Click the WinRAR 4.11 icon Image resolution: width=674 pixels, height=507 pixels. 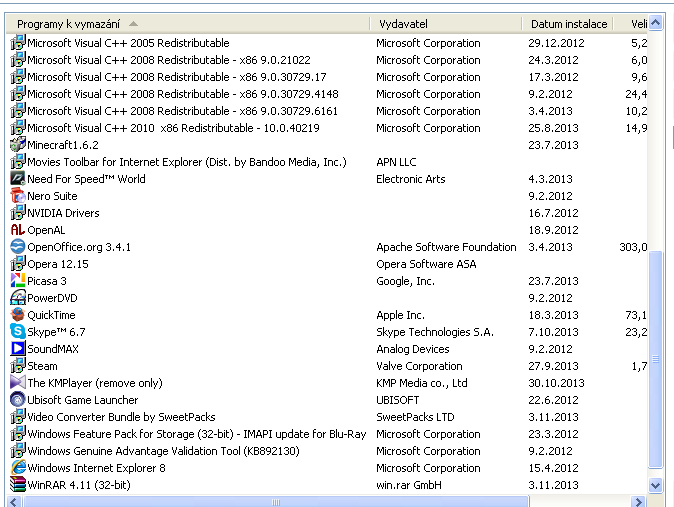click(18, 485)
